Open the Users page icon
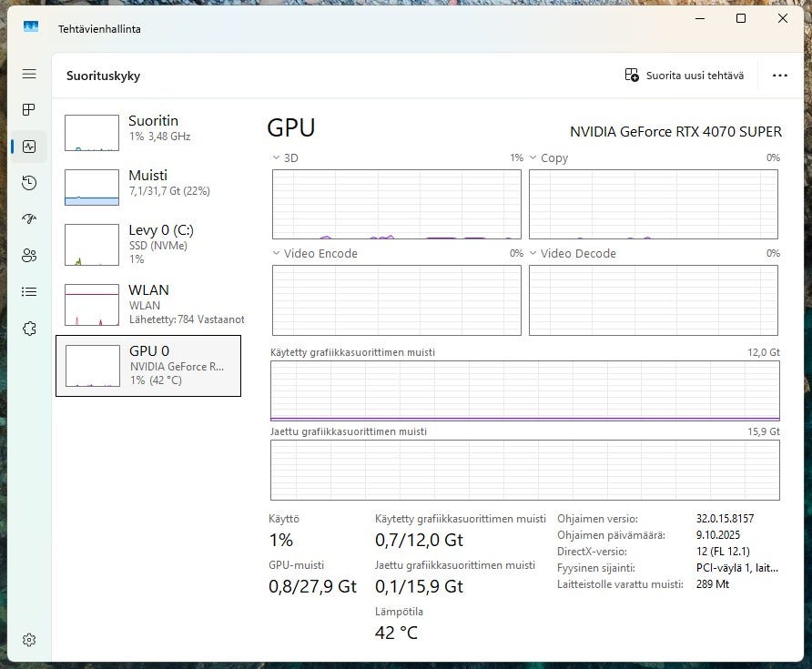 (x=29, y=255)
